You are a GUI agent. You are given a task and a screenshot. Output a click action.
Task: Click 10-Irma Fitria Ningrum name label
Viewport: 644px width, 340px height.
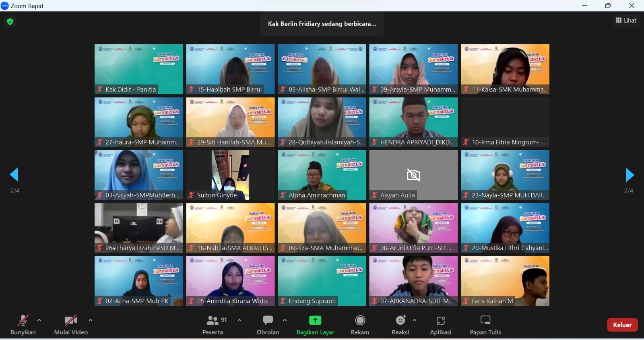[508, 142]
